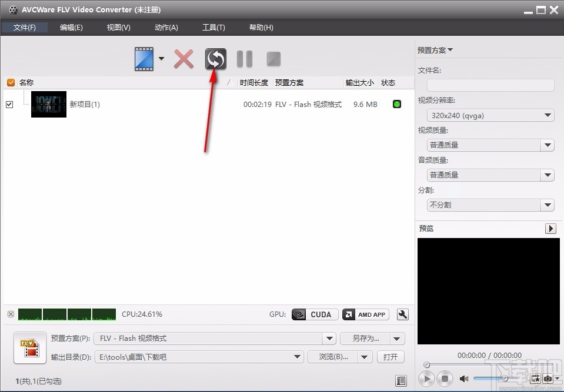Enable CUDA GPU acceleration
564x392 pixels.
click(314, 314)
